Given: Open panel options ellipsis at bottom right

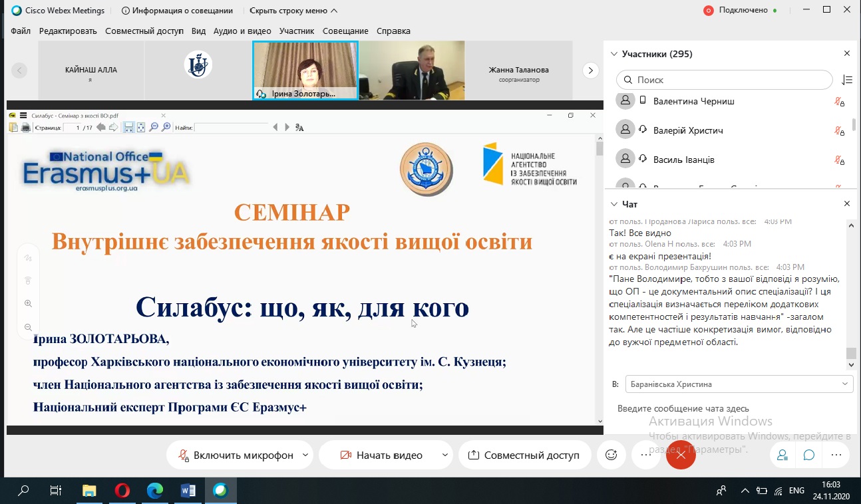Looking at the screenshot, I should (836, 455).
